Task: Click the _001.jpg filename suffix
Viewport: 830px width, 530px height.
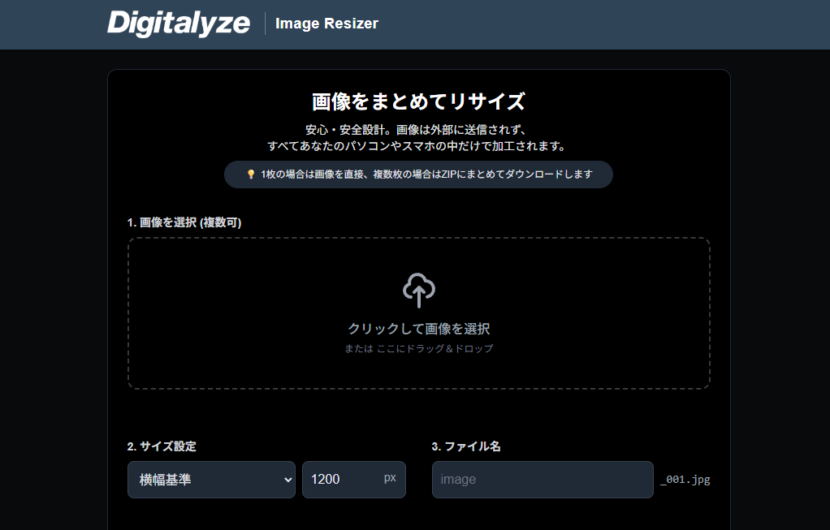Action: click(685, 480)
